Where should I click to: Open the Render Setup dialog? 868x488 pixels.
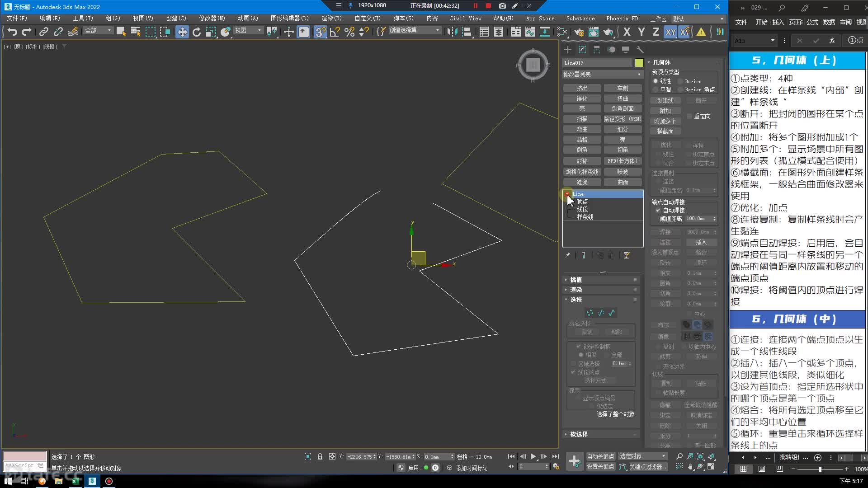pyautogui.click(x=579, y=32)
